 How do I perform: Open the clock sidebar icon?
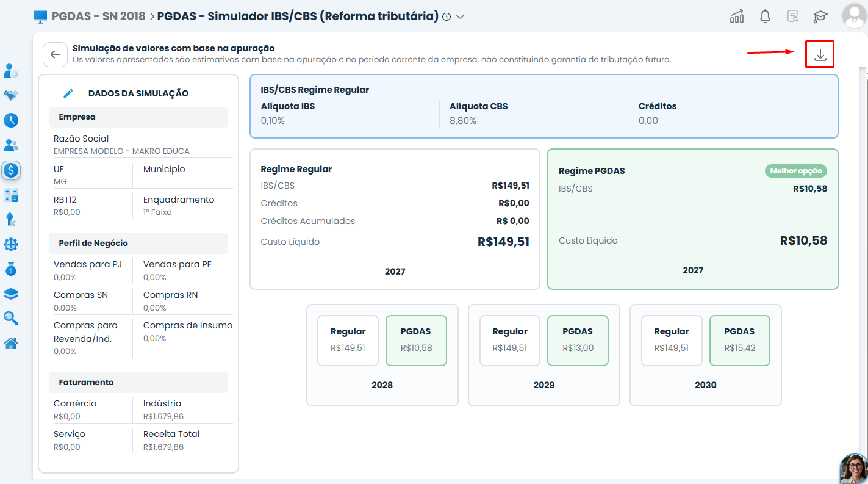[x=11, y=120]
